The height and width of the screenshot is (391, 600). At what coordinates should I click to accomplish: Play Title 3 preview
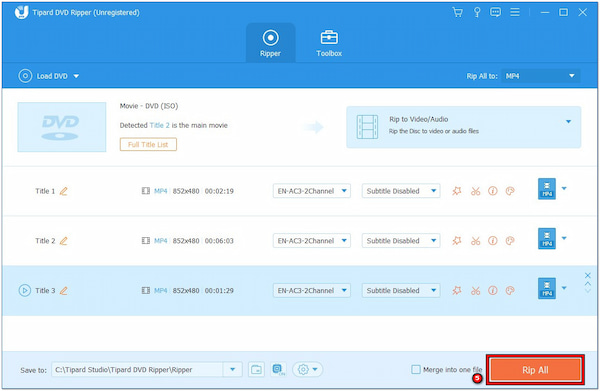pyautogui.click(x=24, y=290)
